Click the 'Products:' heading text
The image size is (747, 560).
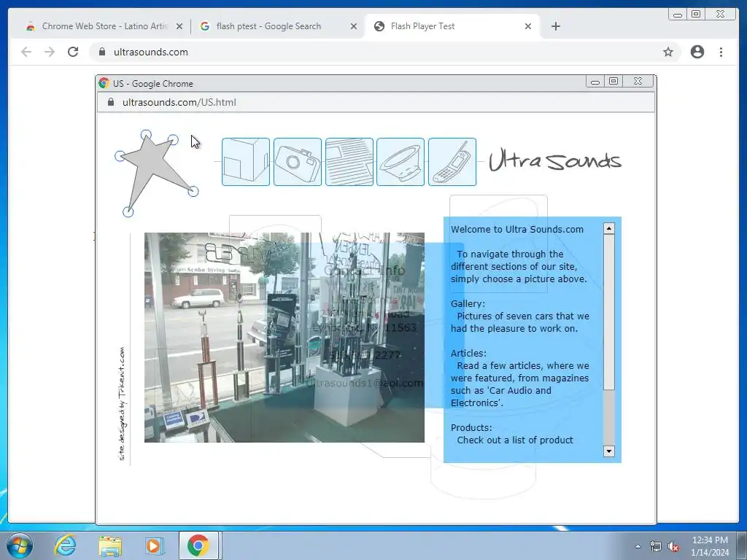tap(471, 427)
